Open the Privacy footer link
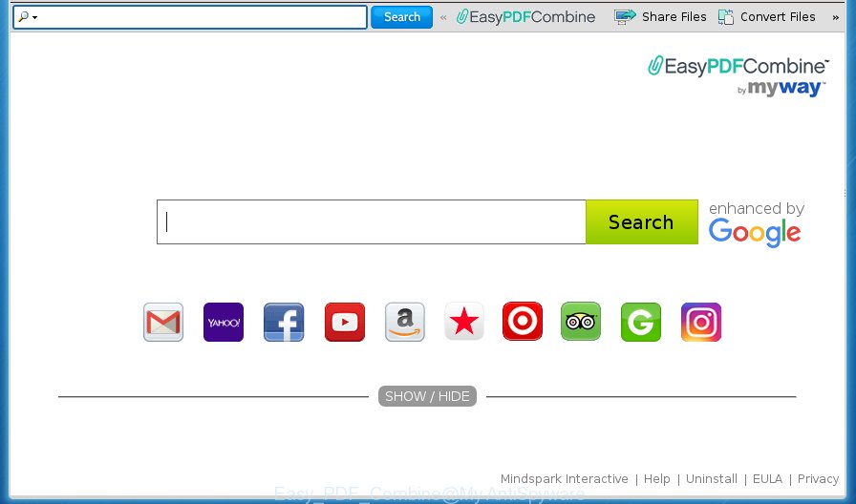 pyautogui.click(x=818, y=479)
